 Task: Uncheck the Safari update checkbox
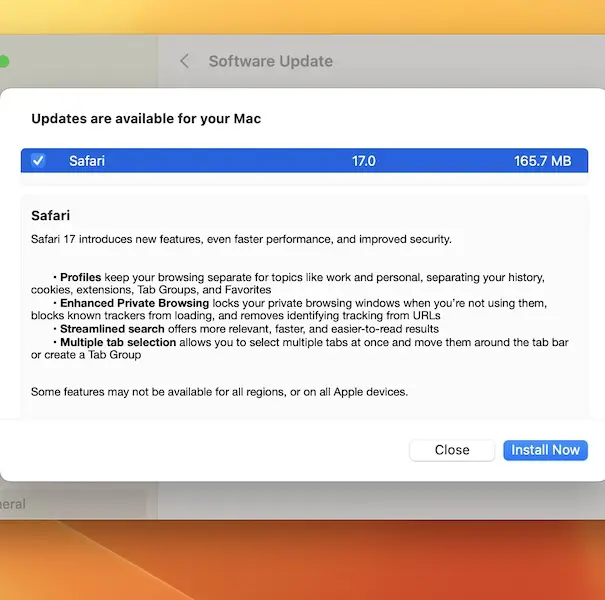[38, 160]
